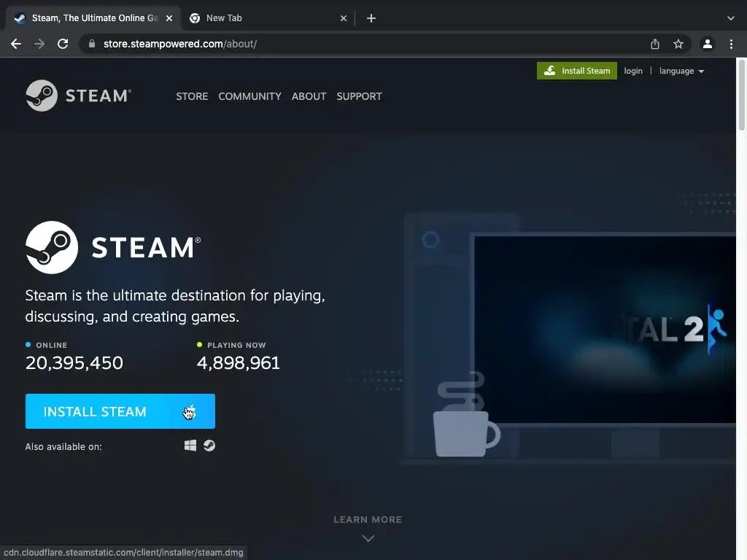Switch to the New Tab tab
This screenshot has width=747, height=560.
coord(268,18)
